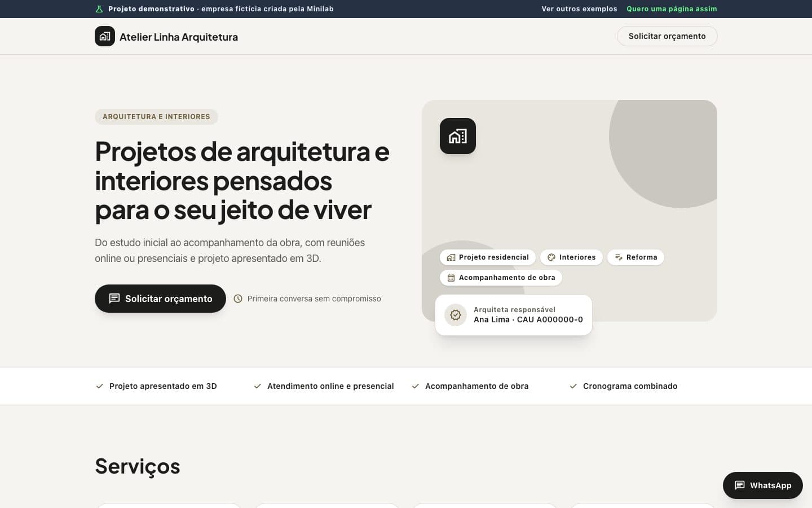Go to homepage via Atelier Linha Arquitetura name
Viewport: 812px width, 508px height.
179,37
